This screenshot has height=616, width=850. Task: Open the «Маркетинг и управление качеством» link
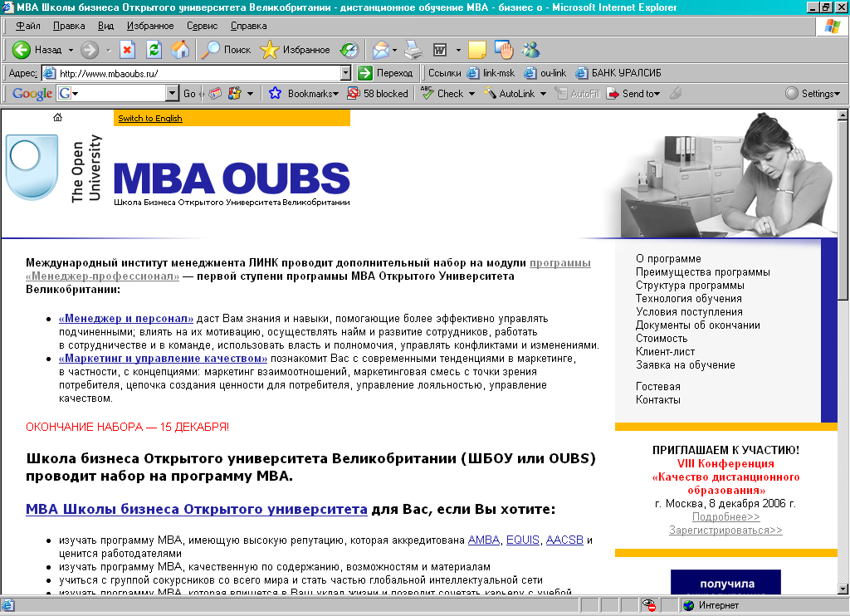[164, 359]
